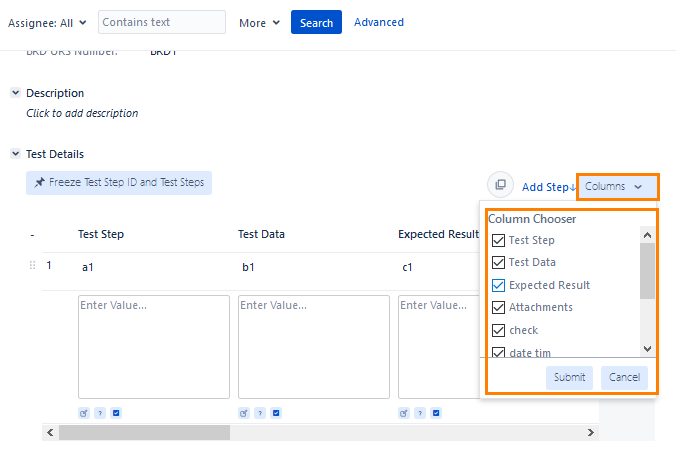Uncheck the Test Step column checkbox

click(x=498, y=240)
